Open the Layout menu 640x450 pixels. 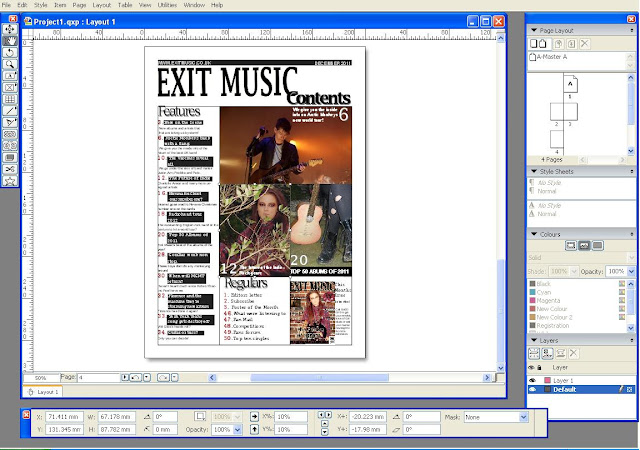102,5
